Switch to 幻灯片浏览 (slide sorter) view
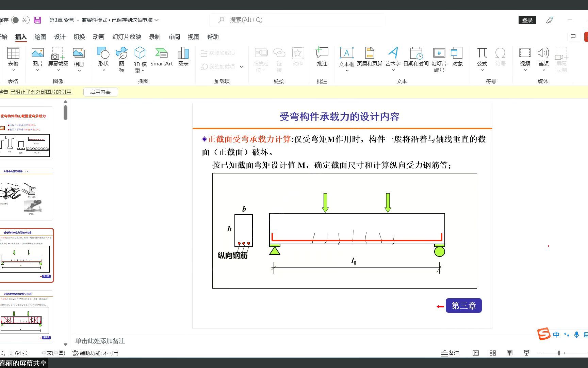Screen dimensions: 588x368 492,353
